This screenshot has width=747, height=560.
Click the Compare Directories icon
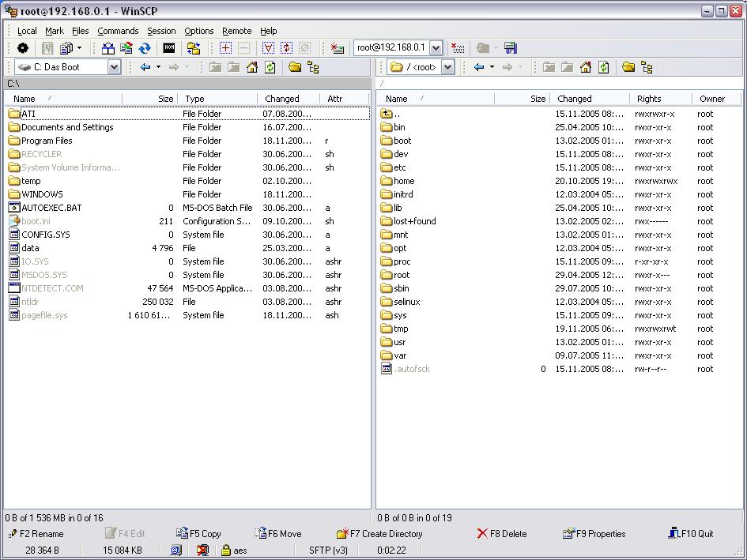point(108,48)
